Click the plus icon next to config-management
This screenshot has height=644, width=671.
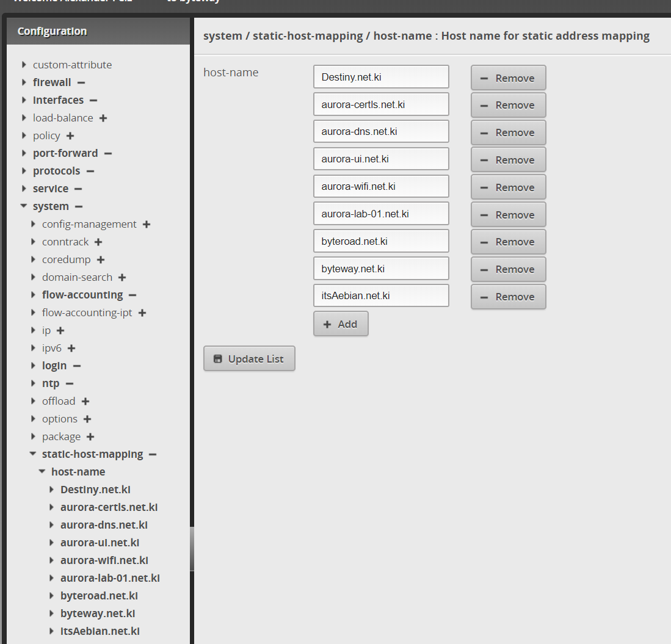pyautogui.click(x=147, y=224)
